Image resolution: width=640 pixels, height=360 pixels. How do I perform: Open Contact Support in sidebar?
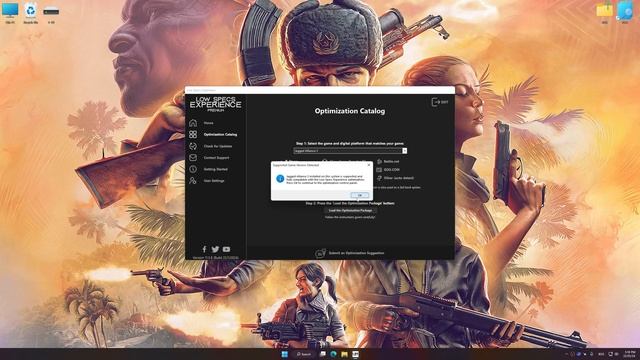pyautogui.click(x=216, y=158)
